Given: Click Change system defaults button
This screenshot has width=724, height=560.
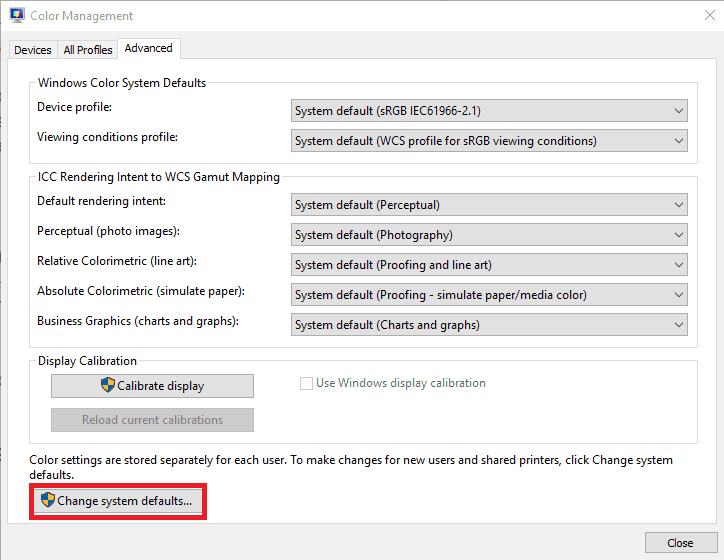Looking at the screenshot, I should (118, 501).
